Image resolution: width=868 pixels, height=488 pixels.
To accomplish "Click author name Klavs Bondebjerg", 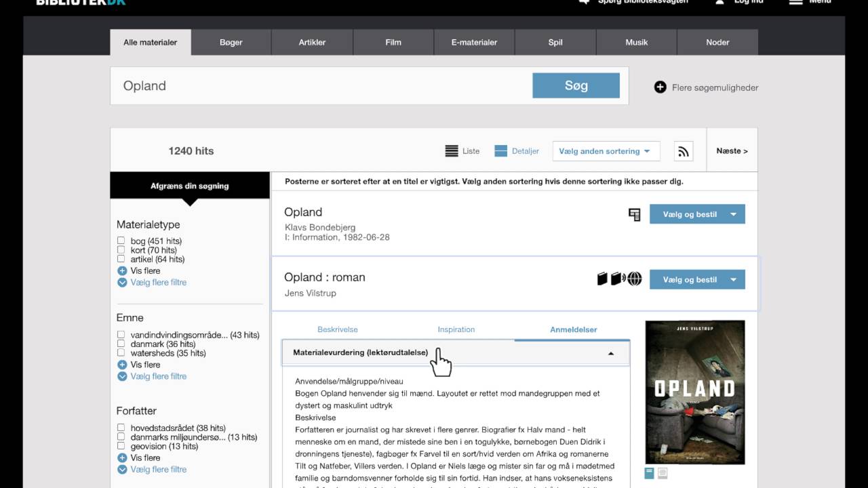I will [x=320, y=228].
